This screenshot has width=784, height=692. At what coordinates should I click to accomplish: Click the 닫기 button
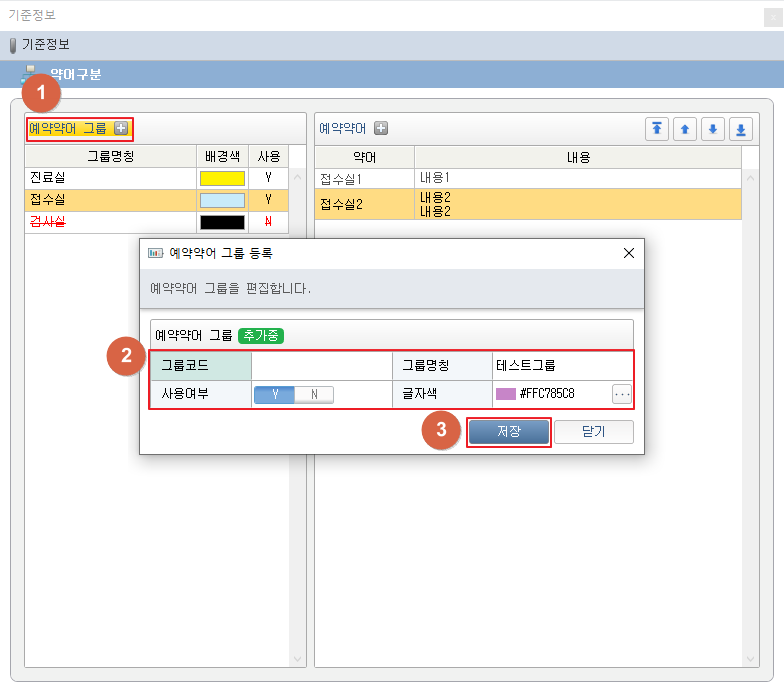593,431
